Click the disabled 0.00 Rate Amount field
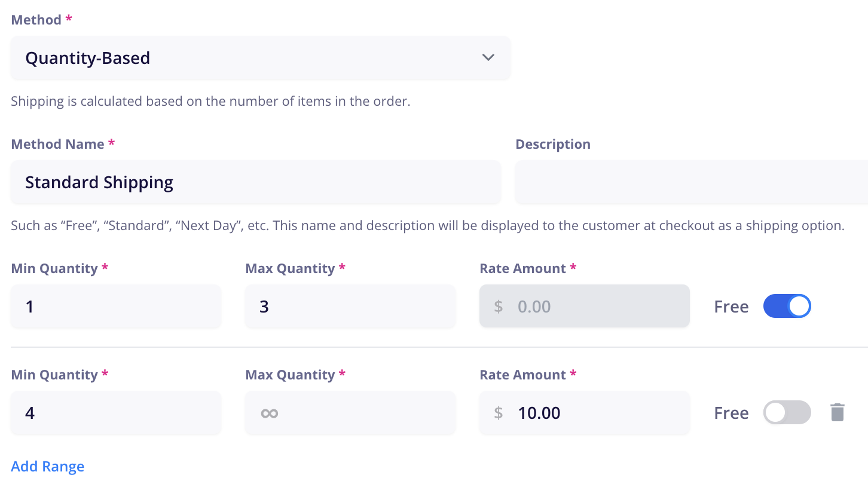Viewport: 868px width, 484px height. pos(585,307)
